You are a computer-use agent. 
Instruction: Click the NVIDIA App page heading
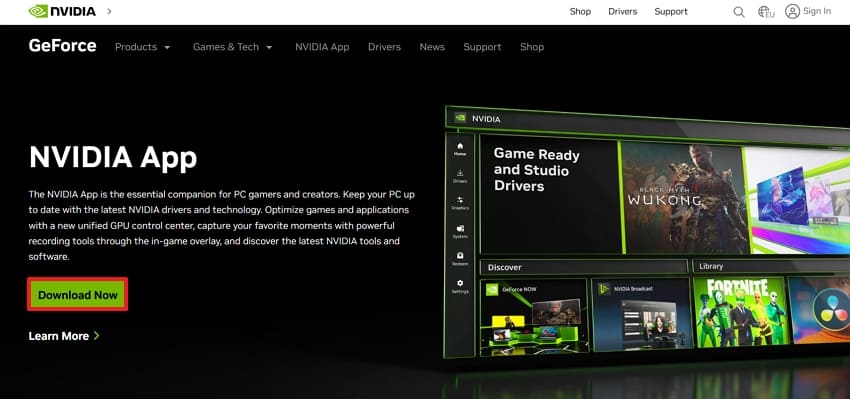click(113, 157)
